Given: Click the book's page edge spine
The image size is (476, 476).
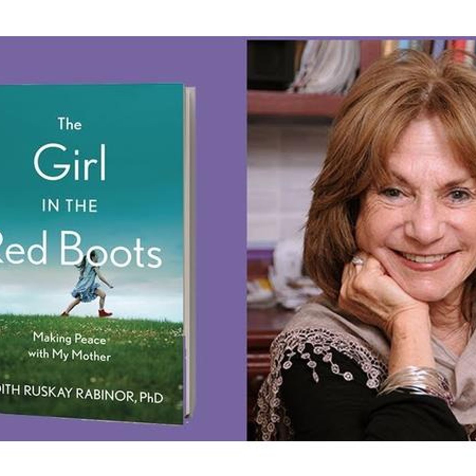Looking at the screenshot, I should pyautogui.click(x=190, y=252).
